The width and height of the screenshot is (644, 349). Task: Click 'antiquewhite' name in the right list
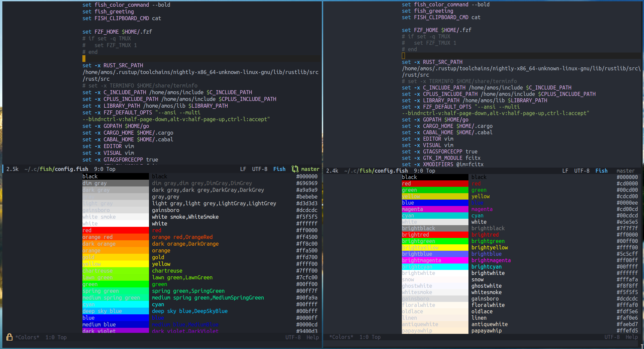(490, 324)
